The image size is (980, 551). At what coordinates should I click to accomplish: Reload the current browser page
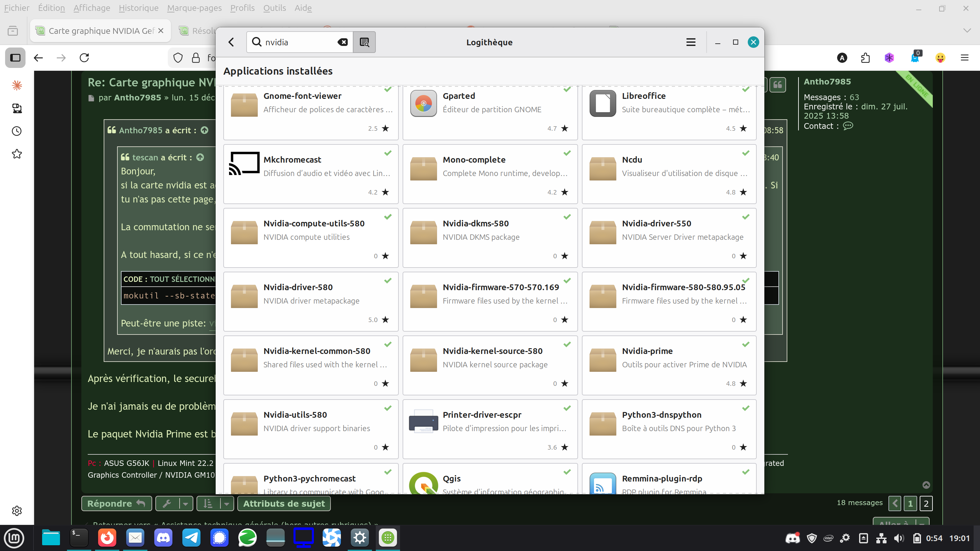pyautogui.click(x=84, y=58)
